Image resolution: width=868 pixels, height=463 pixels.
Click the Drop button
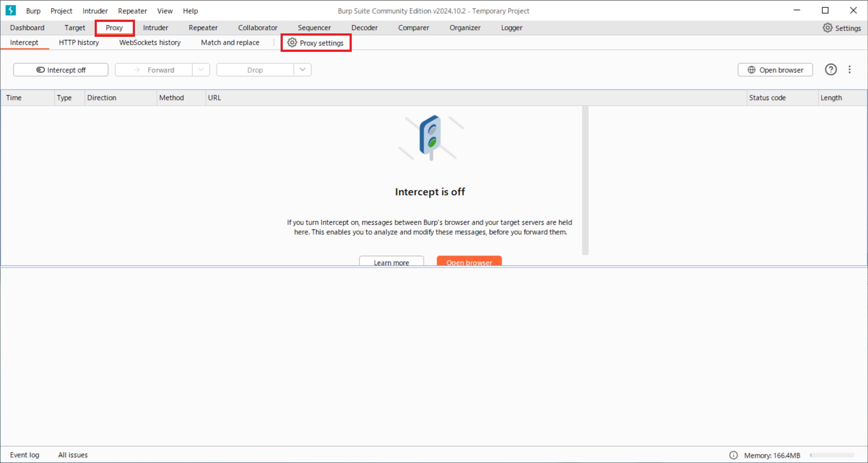(x=255, y=70)
